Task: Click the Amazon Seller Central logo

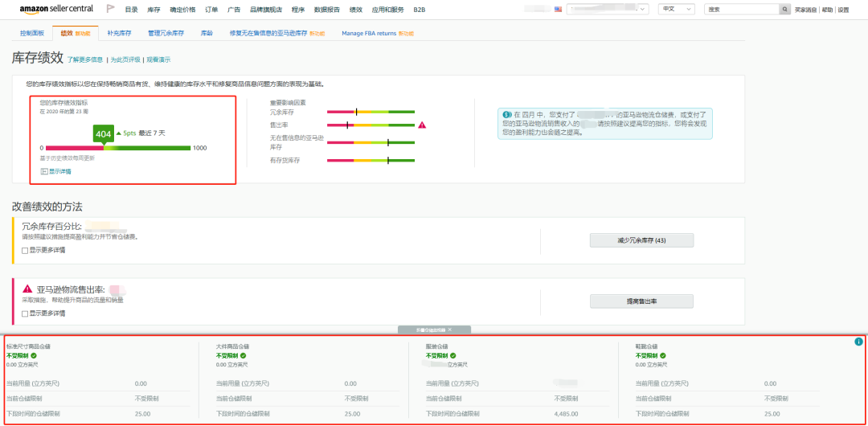Action: pyautogui.click(x=56, y=9)
